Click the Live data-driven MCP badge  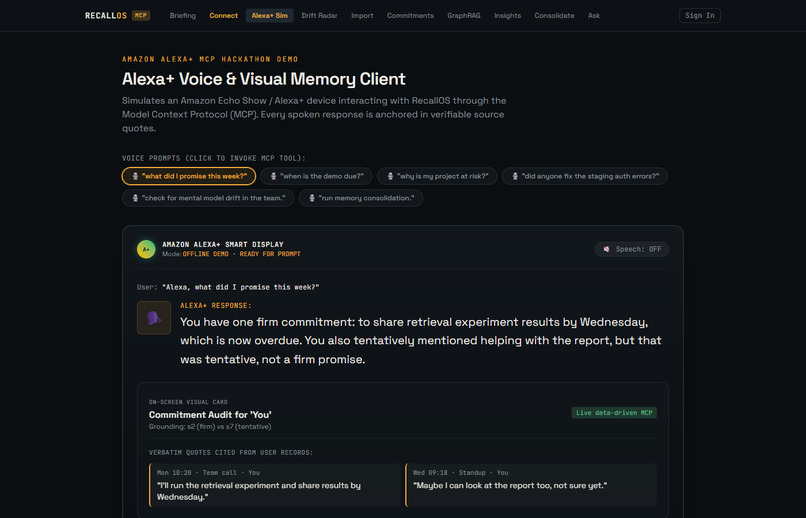pos(614,413)
